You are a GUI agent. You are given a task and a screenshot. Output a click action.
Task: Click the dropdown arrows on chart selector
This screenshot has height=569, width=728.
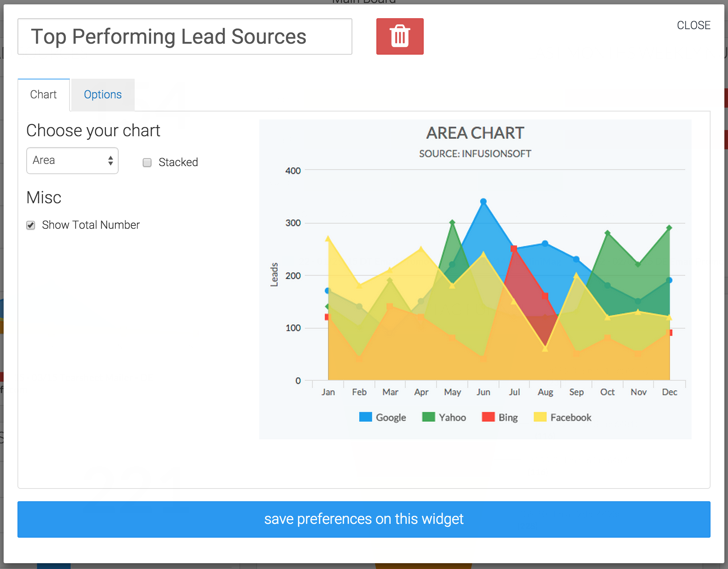111,161
